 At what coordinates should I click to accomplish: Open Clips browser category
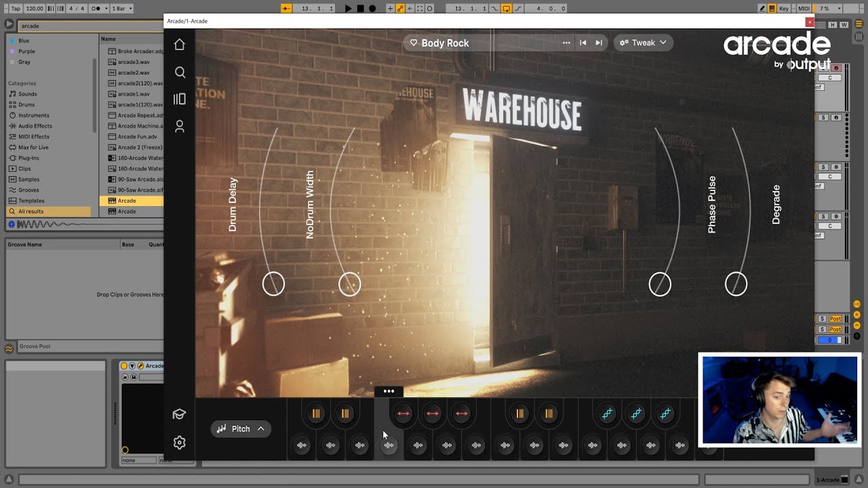coord(24,169)
